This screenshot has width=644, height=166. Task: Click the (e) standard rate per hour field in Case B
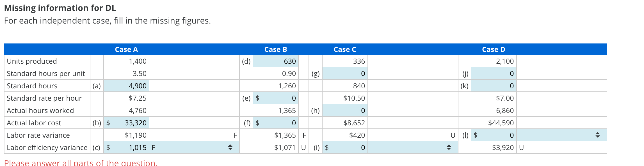(276, 98)
